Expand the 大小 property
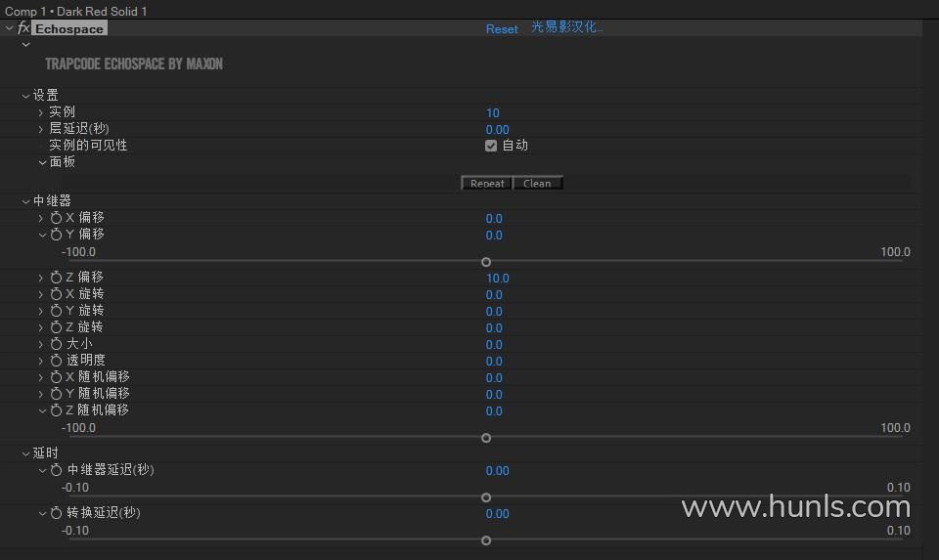The height and width of the screenshot is (560, 939). coord(41,345)
